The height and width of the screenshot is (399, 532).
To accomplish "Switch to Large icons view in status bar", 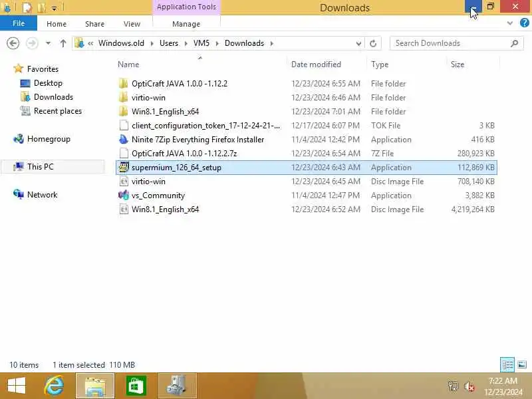I will coord(522,365).
